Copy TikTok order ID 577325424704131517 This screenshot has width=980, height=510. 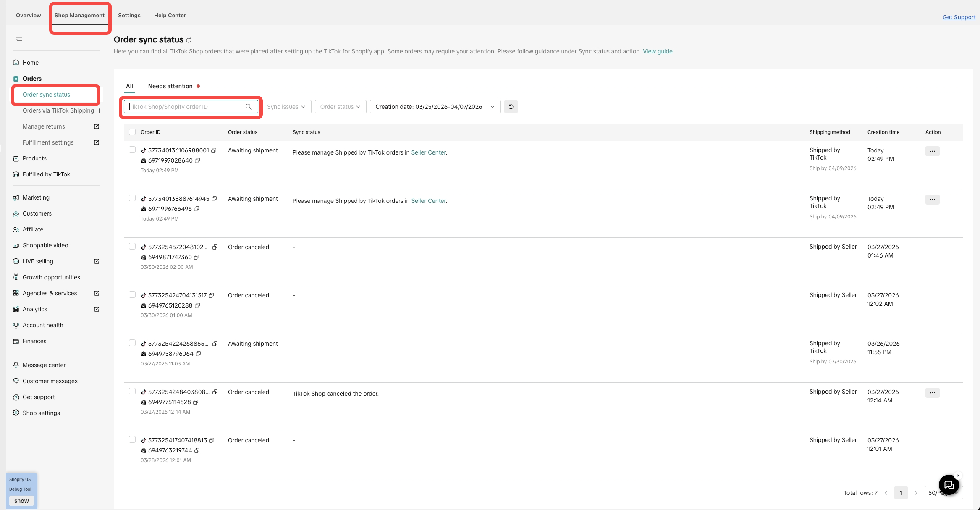point(212,295)
